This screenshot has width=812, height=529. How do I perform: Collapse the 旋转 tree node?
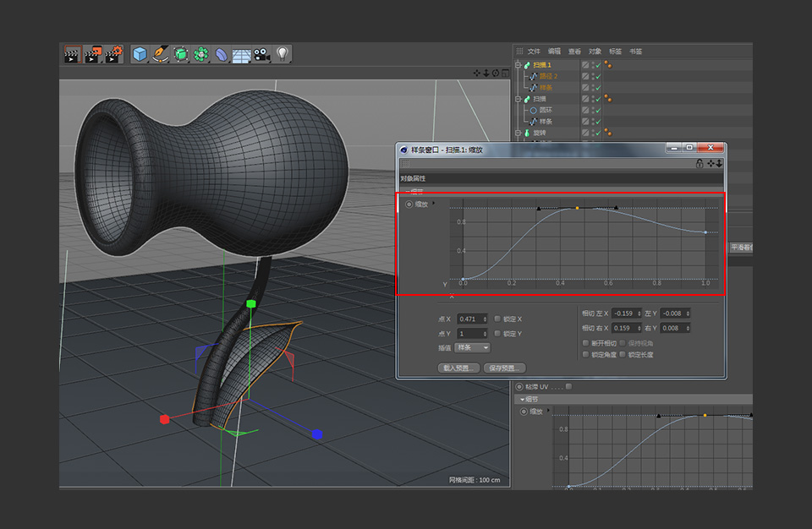[x=518, y=133]
